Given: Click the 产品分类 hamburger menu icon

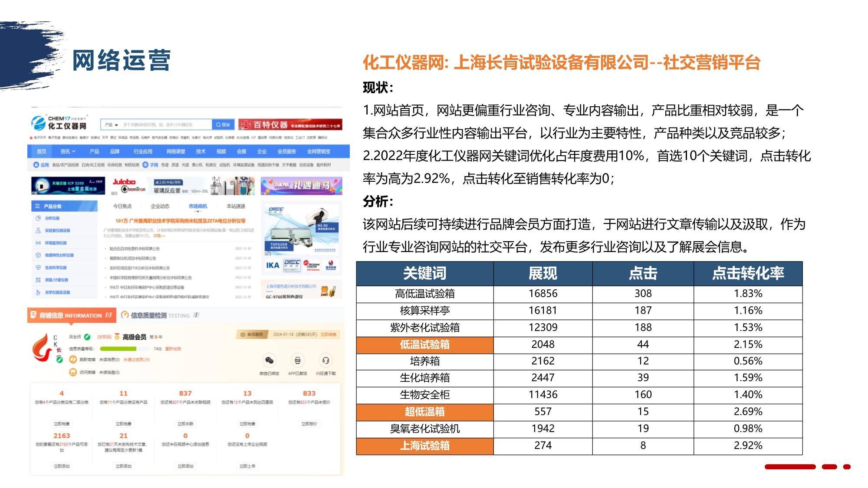Looking at the screenshot, I should [x=37, y=206].
